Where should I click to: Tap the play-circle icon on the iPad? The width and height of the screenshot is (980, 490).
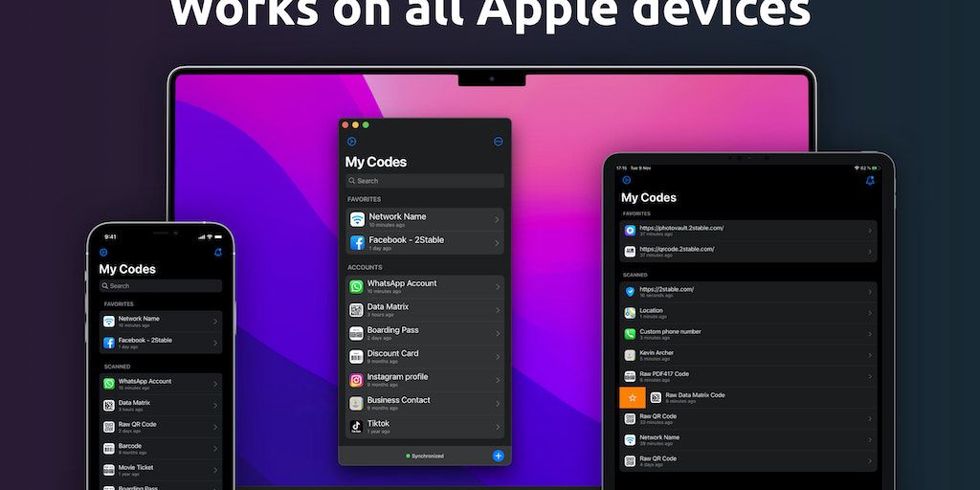pos(627,180)
